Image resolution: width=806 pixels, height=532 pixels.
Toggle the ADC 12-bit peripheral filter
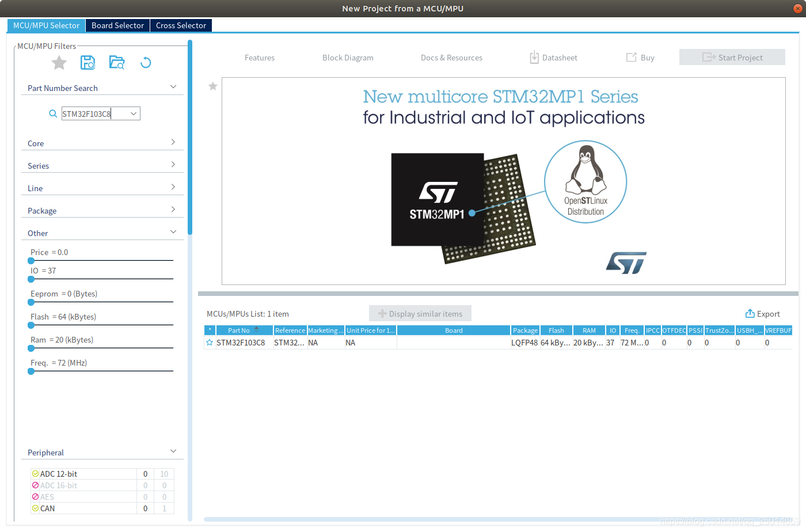tap(35, 473)
